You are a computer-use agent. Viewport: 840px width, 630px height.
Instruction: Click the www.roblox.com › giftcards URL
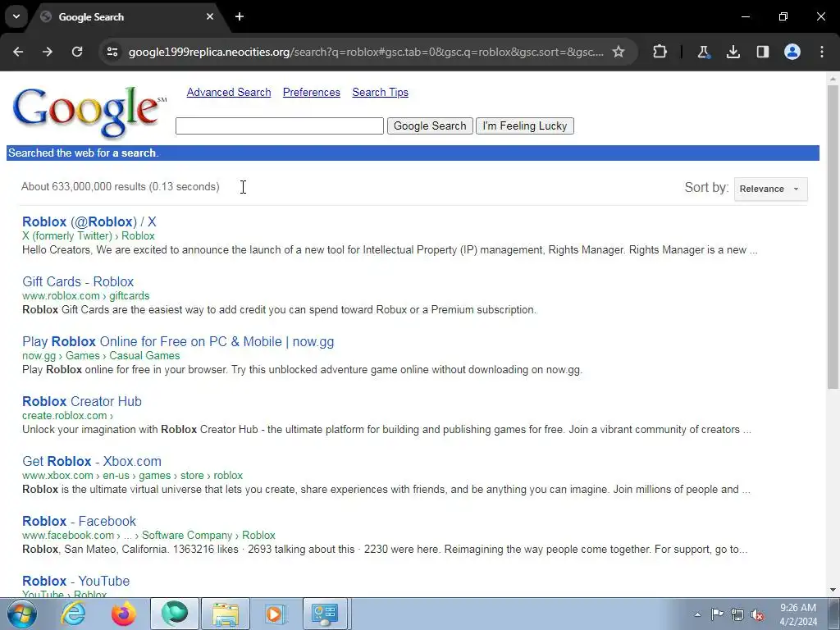pyautogui.click(x=85, y=295)
